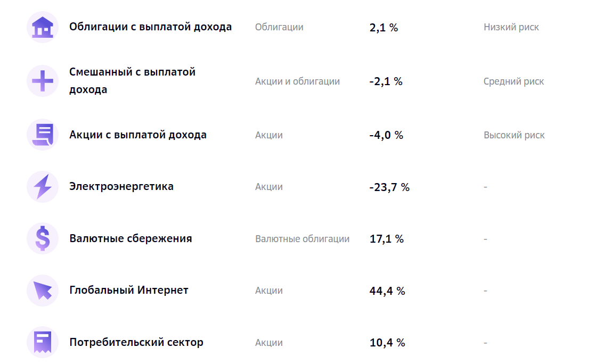Viewport: 612px width, 364px height.
Task: Click the dollar sign icon for Валютные сбережения
Action: tap(43, 238)
